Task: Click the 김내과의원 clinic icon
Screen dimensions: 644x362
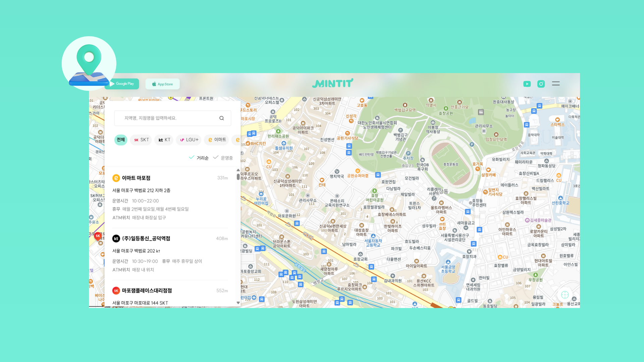Action: 392,276
